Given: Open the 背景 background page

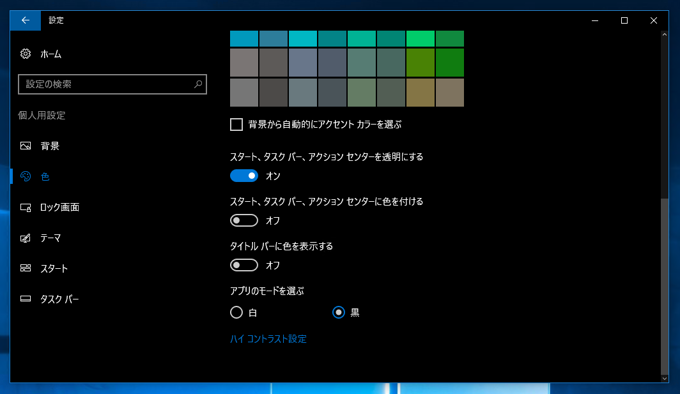Looking at the screenshot, I should pos(39,146).
